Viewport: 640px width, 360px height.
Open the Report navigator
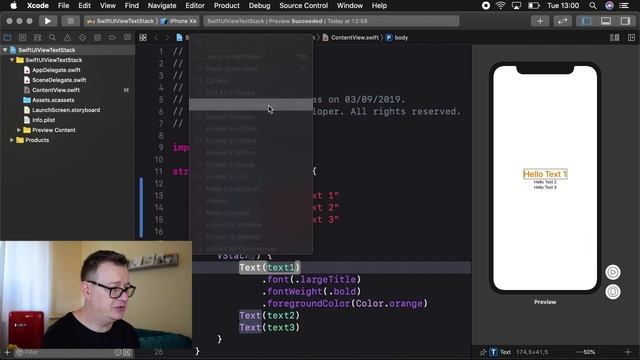(127, 38)
